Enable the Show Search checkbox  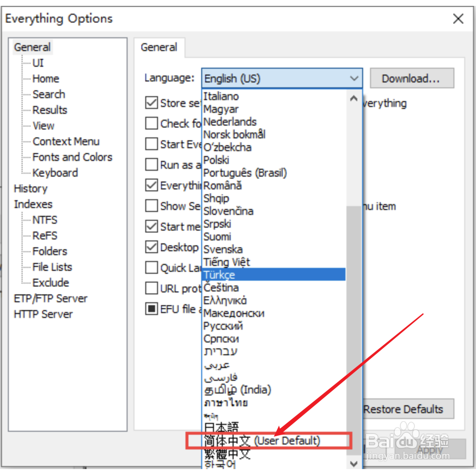click(x=151, y=206)
